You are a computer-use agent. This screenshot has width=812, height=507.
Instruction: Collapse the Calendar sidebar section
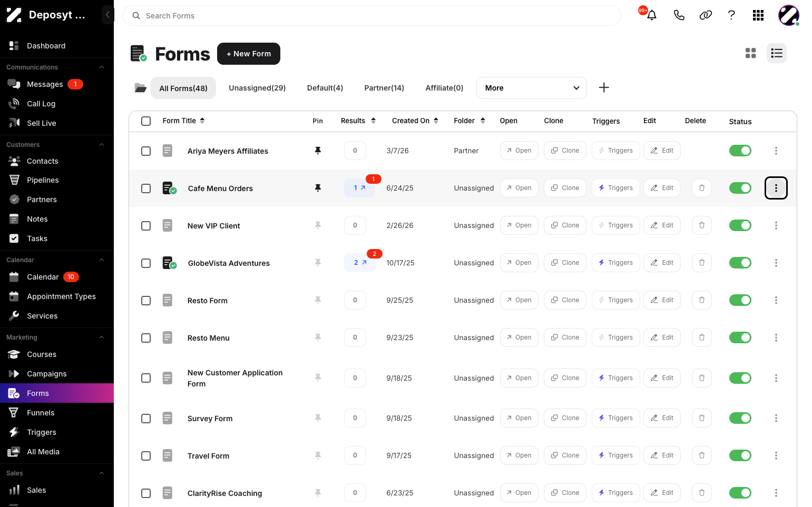102,260
